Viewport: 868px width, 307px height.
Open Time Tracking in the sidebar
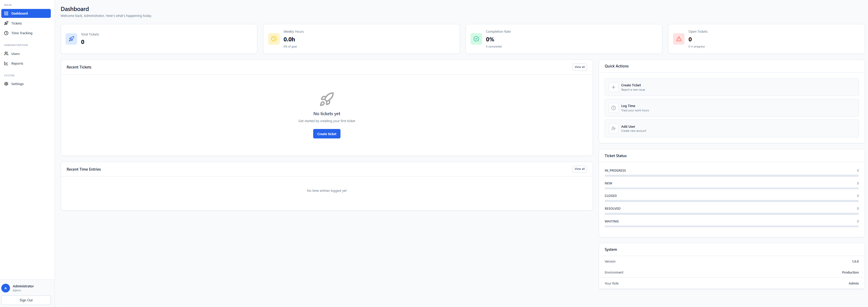pos(21,33)
